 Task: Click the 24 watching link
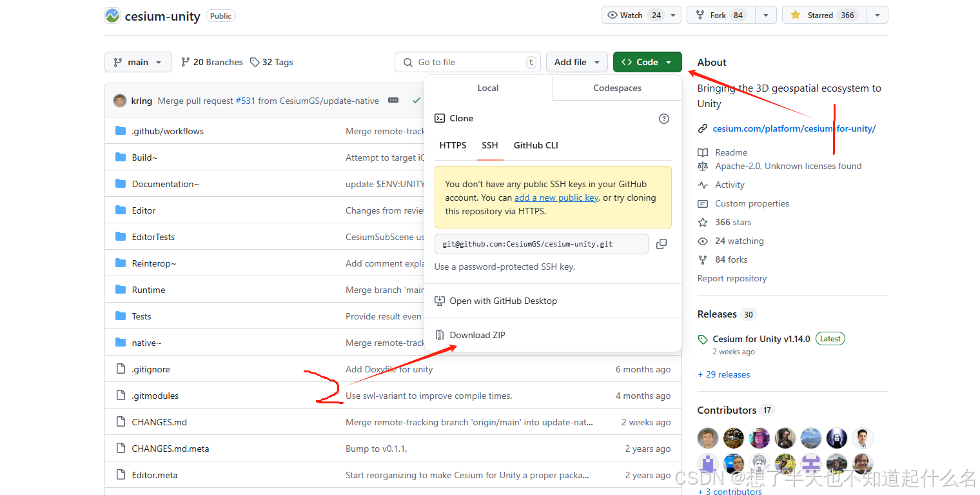click(x=739, y=241)
